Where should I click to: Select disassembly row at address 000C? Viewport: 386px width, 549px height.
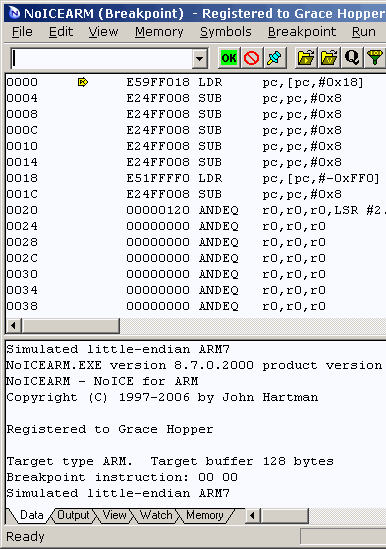click(x=195, y=130)
